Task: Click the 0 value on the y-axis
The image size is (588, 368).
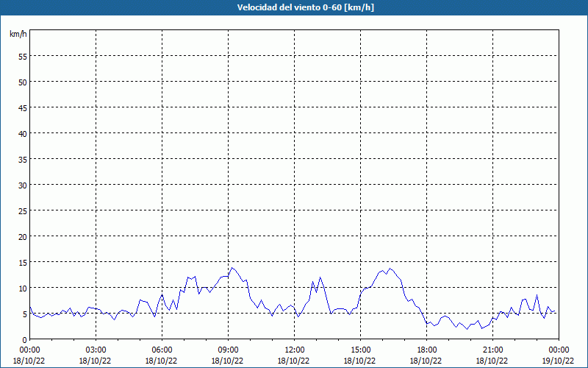Action: (x=25, y=340)
